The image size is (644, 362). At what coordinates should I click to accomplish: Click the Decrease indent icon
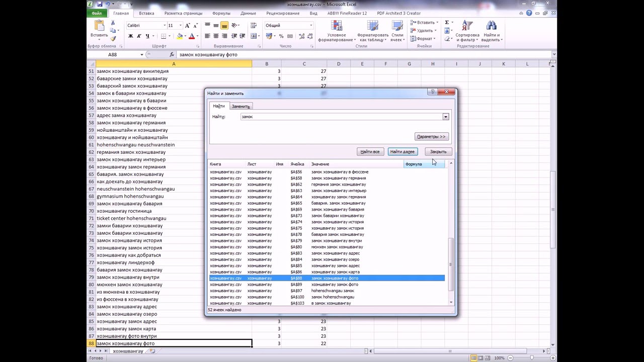234,36
